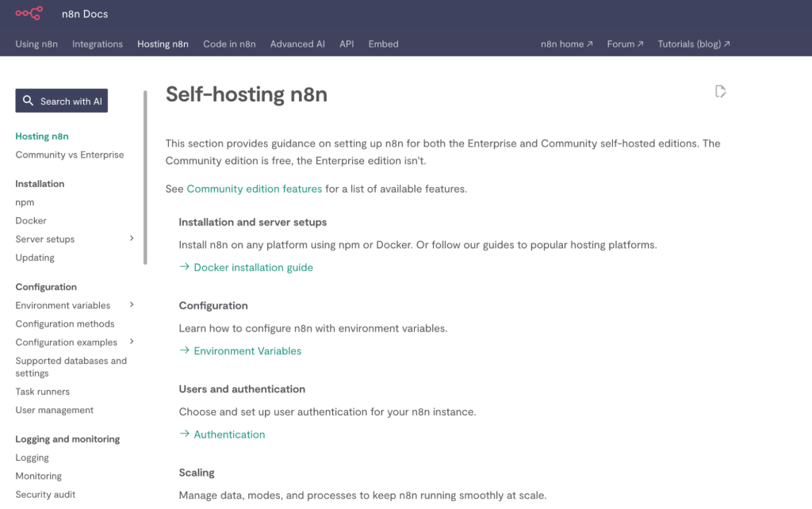Click the Search with AI button

(x=62, y=101)
